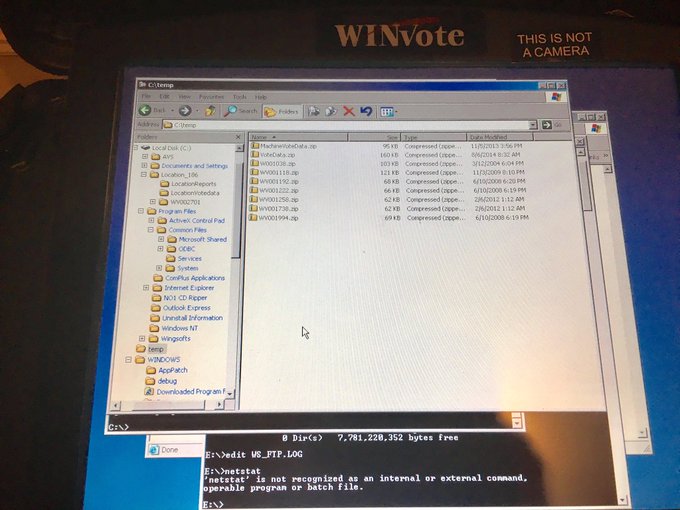The width and height of the screenshot is (680, 510).
Task: Click the Copy To toolbar icon
Action: (x=331, y=111)
